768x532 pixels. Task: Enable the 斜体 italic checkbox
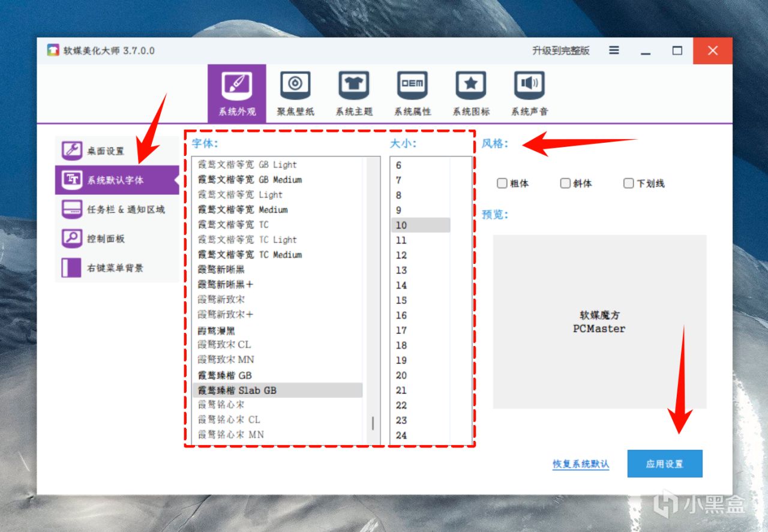565,184
